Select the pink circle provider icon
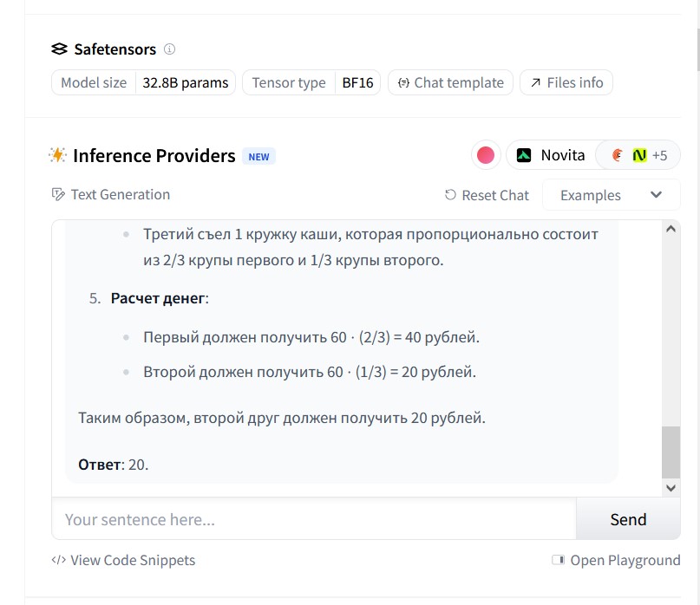The width and height of the screenshot is (700, 605). [x=486, y=155]
